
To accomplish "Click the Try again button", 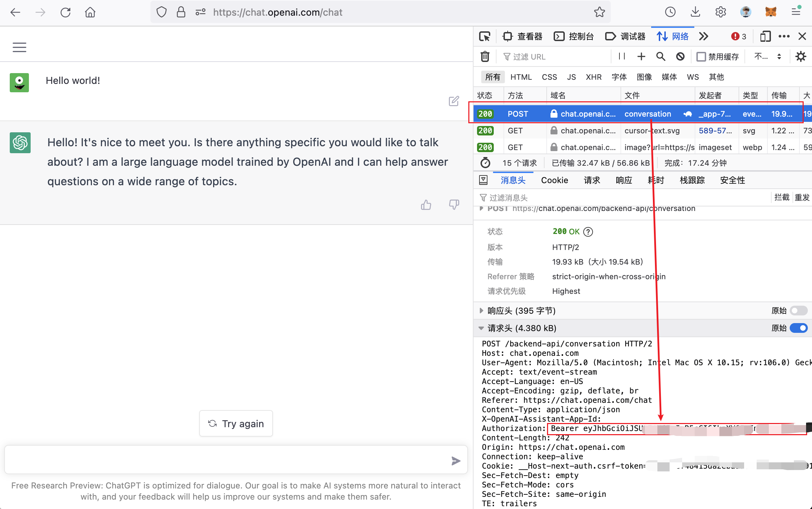I will 236,424.
